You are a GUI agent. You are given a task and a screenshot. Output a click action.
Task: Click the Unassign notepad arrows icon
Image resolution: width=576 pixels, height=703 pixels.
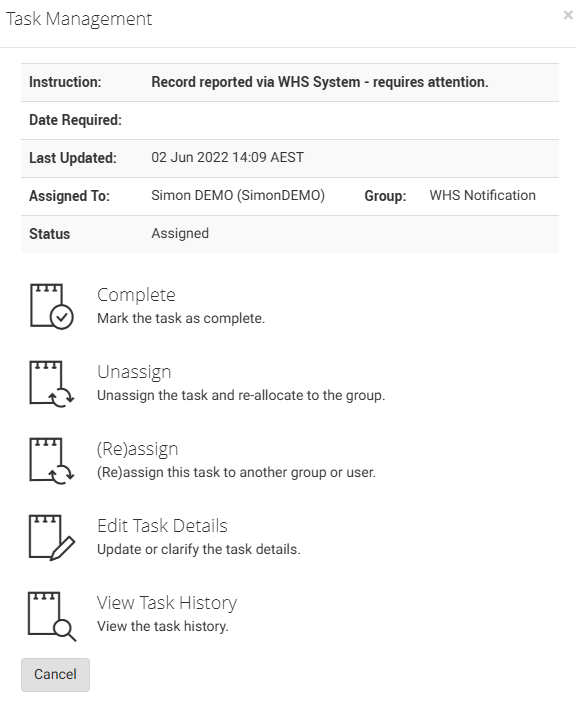tap(52, 384)
